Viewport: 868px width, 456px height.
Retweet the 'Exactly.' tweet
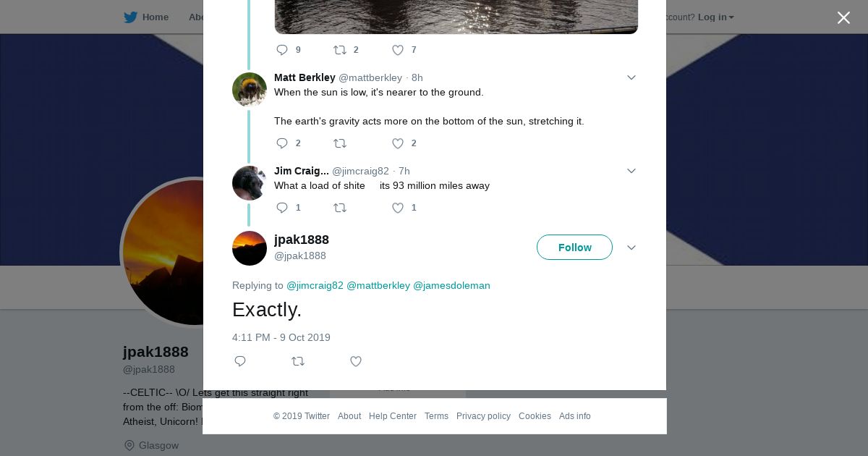coord(298,361)
